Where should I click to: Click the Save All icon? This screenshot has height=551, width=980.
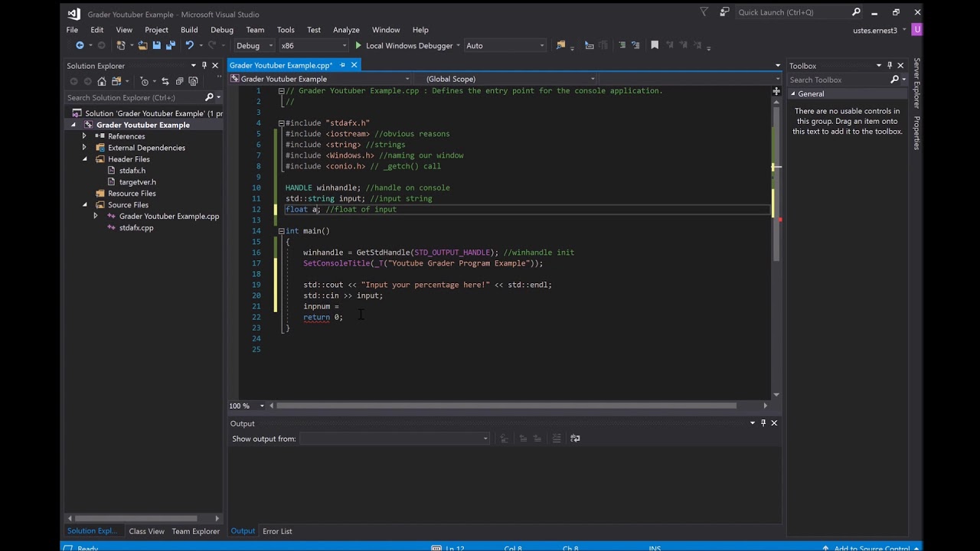point(170,46)
